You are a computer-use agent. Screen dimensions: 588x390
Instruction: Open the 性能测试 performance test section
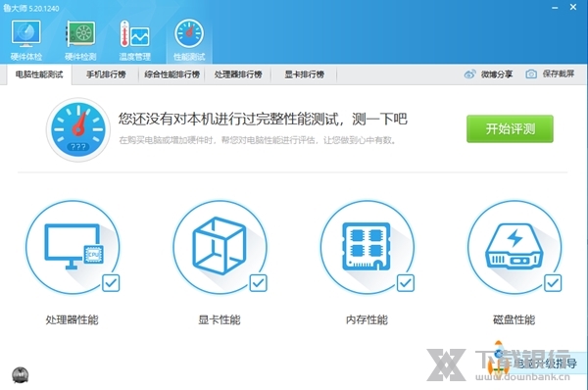pyautogui.click(x=189, y=40)
